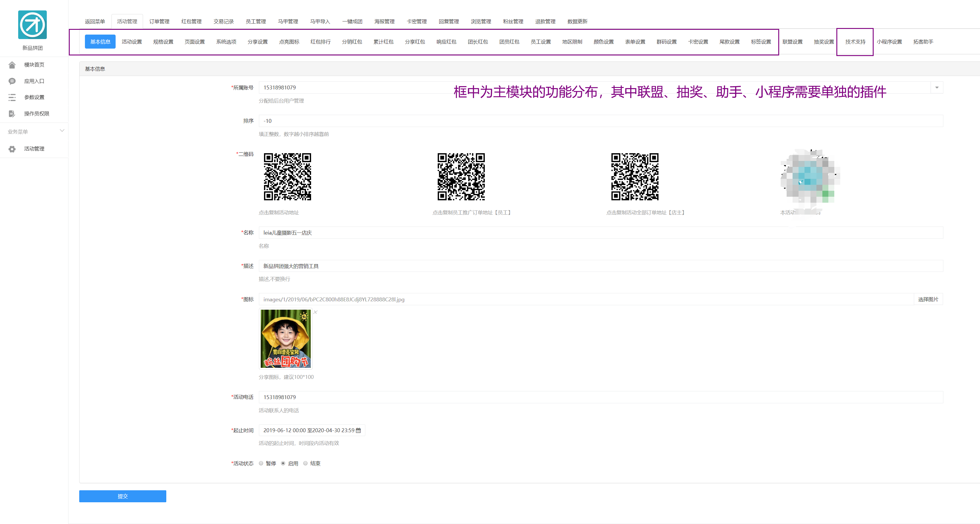Select the 标签设置 sub-tab
This screenshot has height=524, width=980.
coord(761,41)
